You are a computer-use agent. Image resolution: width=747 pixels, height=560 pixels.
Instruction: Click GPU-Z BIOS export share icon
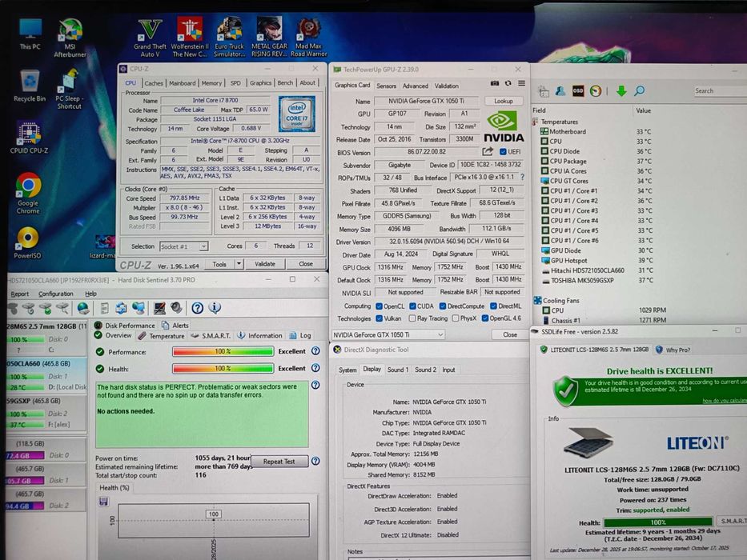[x=487, y=151]
